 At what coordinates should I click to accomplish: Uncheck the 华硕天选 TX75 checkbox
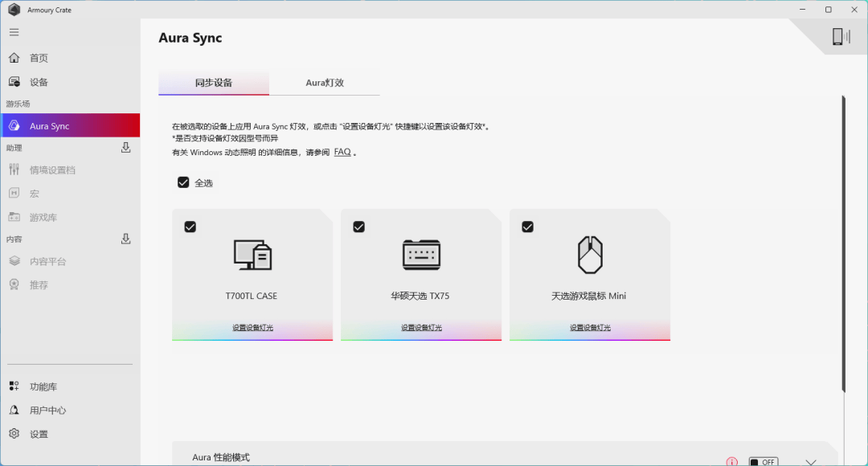point(358,227)
